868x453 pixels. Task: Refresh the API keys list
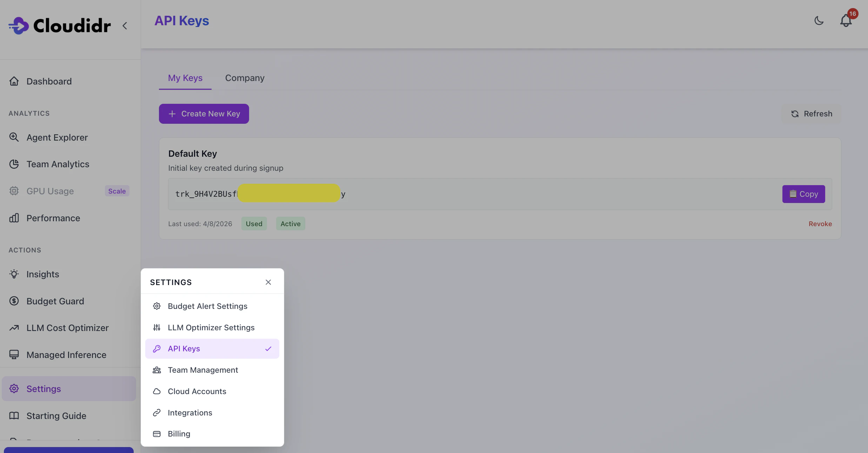(812, 114)
